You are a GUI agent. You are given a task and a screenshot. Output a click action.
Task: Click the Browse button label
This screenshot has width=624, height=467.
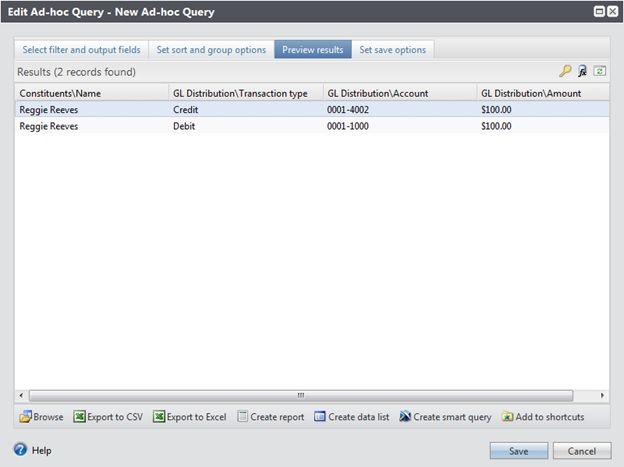[x=48, y=417]
